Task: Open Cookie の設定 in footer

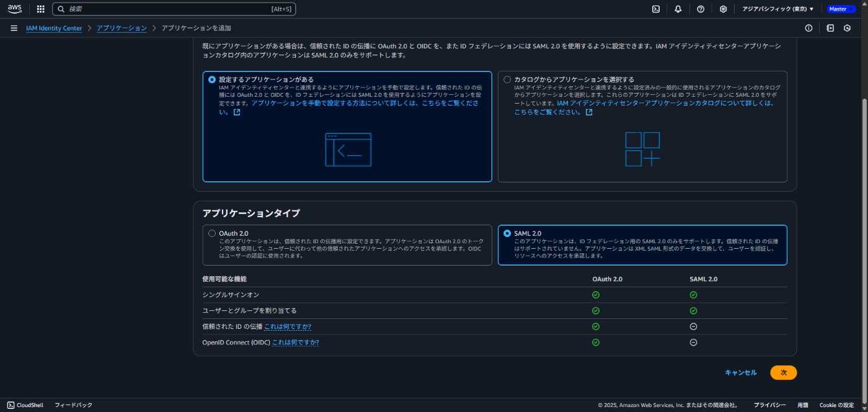Action: click(x=836, y=405)
